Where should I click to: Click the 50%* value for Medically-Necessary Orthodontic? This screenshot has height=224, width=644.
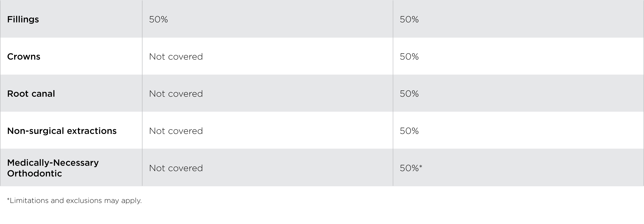pyautogui.click(x=411, y=168)
